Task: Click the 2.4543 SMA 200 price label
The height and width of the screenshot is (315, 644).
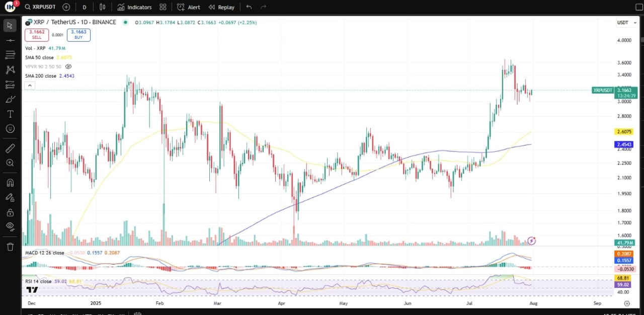Action: coord(624,144)
